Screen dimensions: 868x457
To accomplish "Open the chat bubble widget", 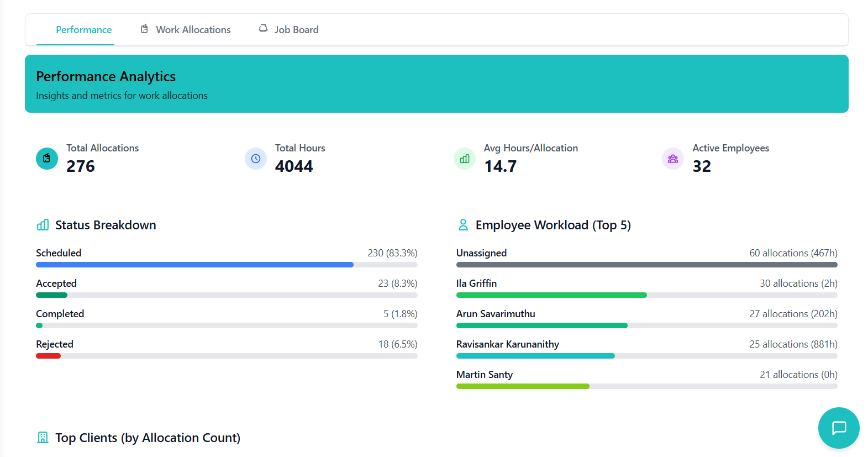I will (838, 428).
